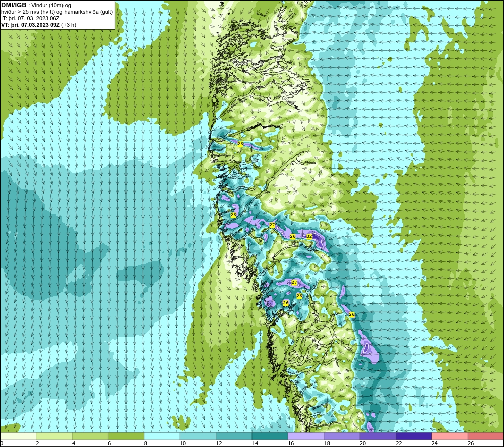Viewport: 504px width, 447px height.
Task: Click the legend scale value 12
Action: pyautogui.click(x=219, y=443)
